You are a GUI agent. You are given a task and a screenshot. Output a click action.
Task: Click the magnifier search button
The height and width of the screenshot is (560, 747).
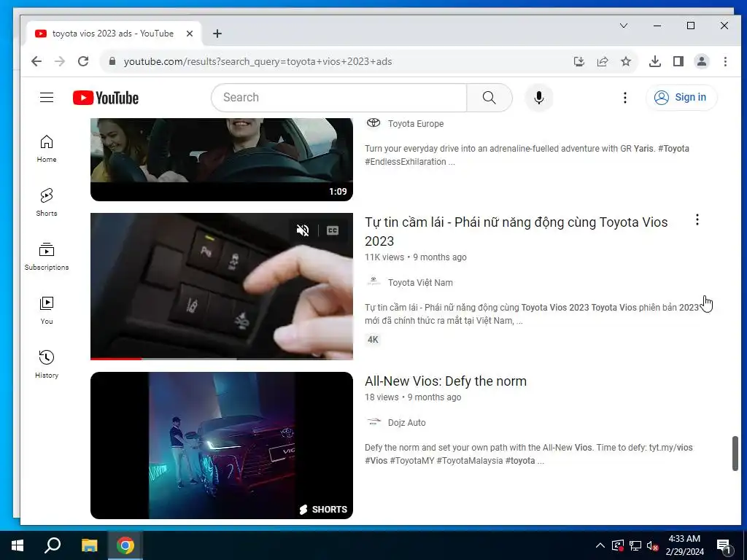(489, 98)
